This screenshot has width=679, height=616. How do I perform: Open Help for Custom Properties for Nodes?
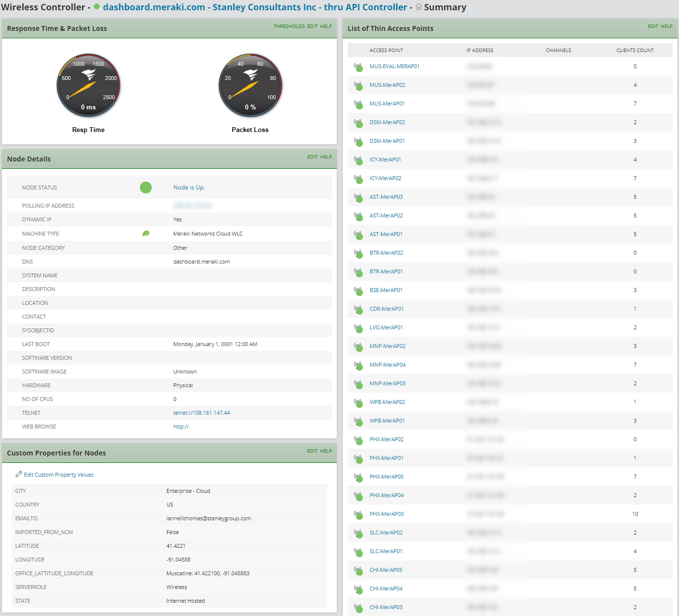(326, 451)
